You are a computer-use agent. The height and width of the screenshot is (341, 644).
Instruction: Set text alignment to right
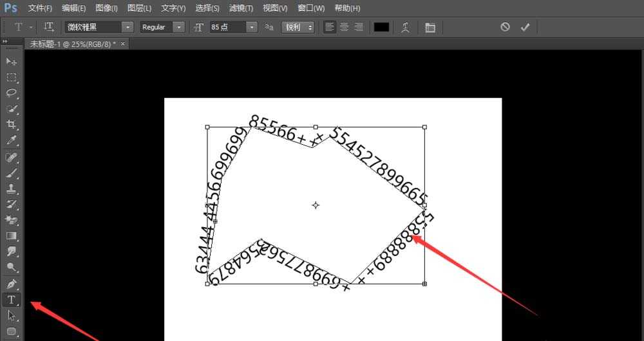358,27
